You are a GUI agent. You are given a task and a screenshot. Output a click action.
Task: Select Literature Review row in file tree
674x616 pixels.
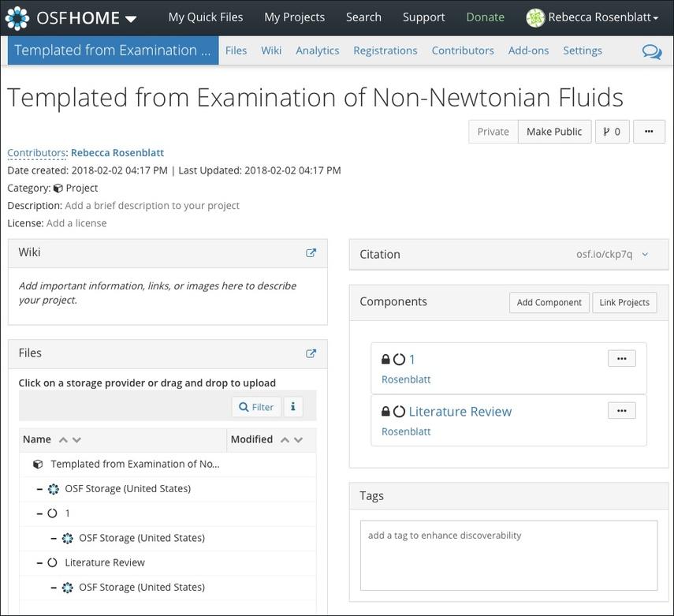(168, 563)
